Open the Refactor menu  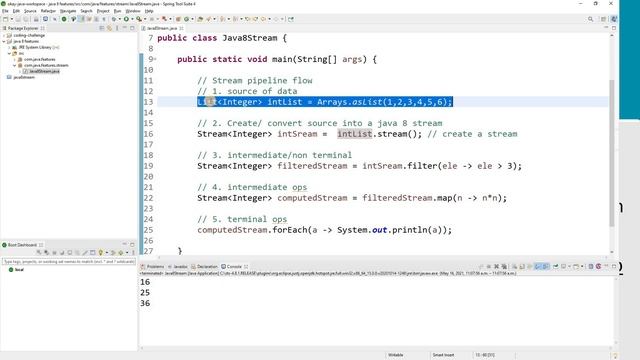click(48, 11)
